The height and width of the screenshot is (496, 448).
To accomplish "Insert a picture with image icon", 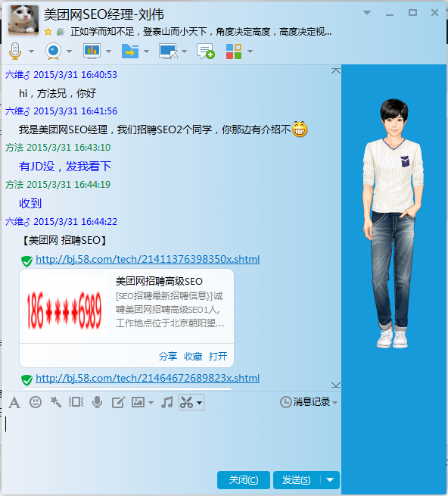I will pos(138,402).
